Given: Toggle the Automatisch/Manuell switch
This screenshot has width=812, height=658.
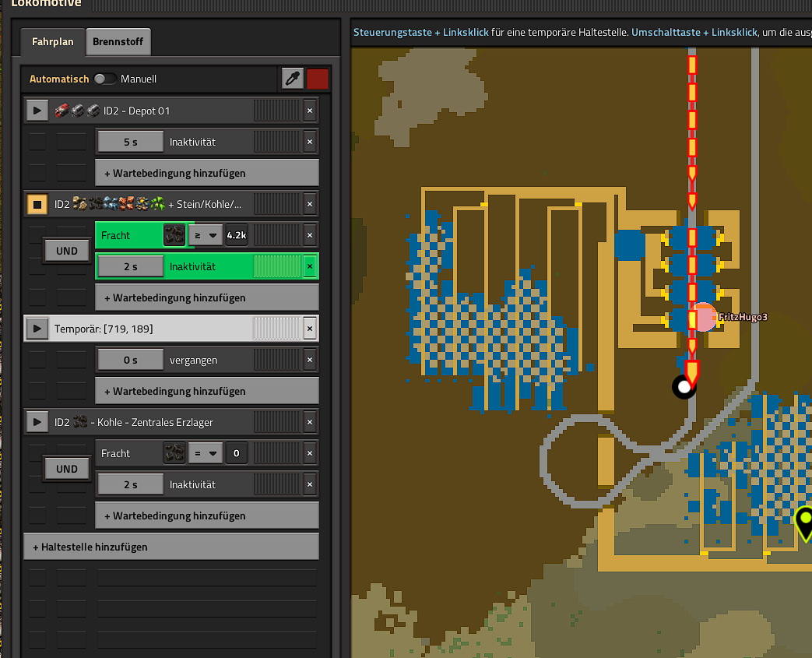Looking at the screenshot, I should click(104, 79).
